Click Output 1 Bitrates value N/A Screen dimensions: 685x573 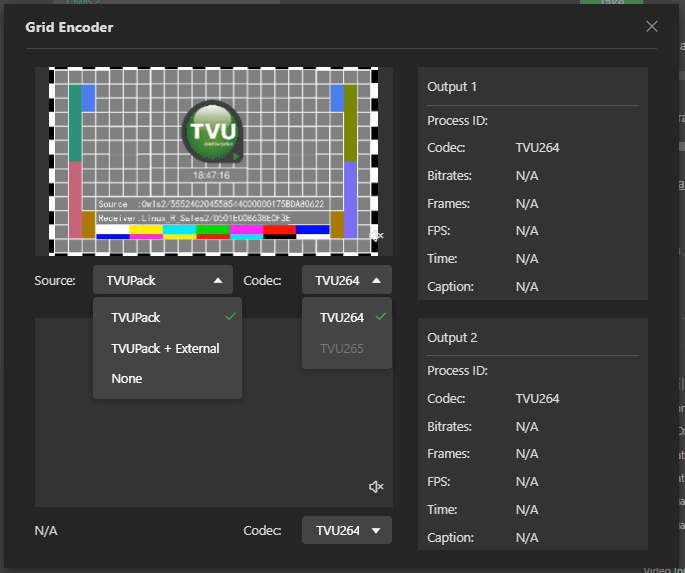(527, 176)
